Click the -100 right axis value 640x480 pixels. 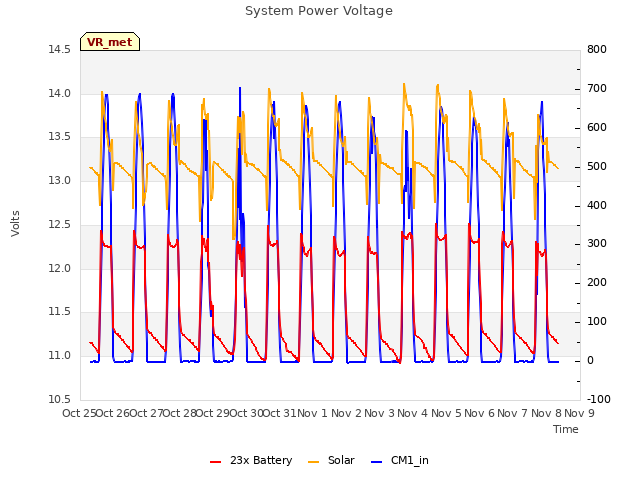pos(598,399)
